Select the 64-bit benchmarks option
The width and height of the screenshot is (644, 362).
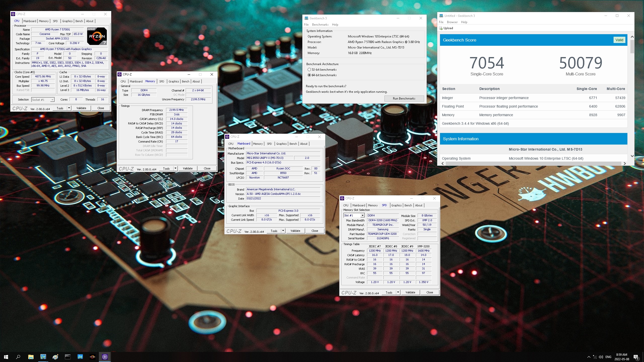pos(309,75)
